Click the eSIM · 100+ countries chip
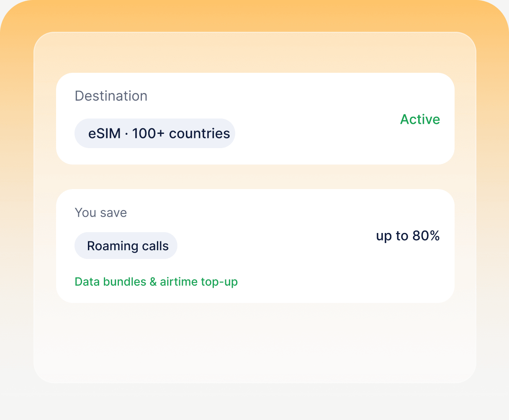 point(155,133)
